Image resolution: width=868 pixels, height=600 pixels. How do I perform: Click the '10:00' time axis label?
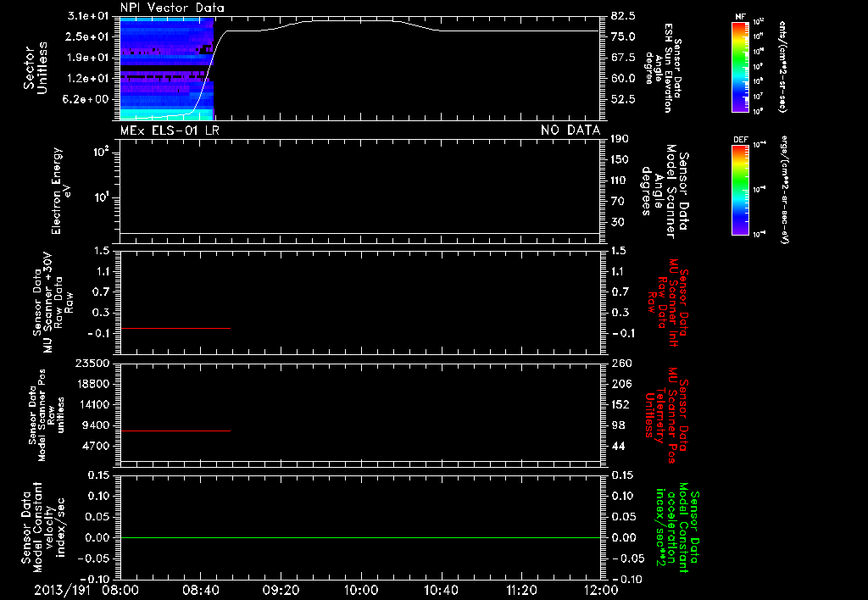(360, 591)
